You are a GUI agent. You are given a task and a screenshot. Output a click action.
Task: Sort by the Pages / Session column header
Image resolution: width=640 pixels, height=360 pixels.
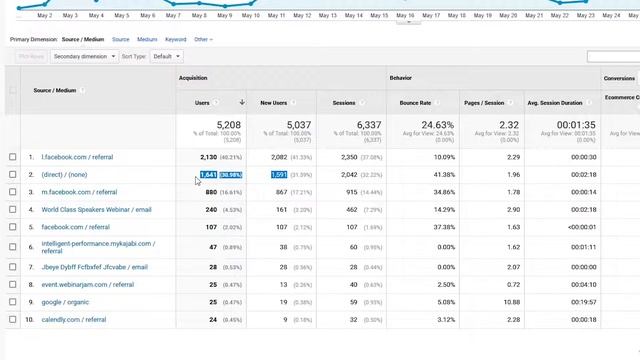click(x=484, y=103)
